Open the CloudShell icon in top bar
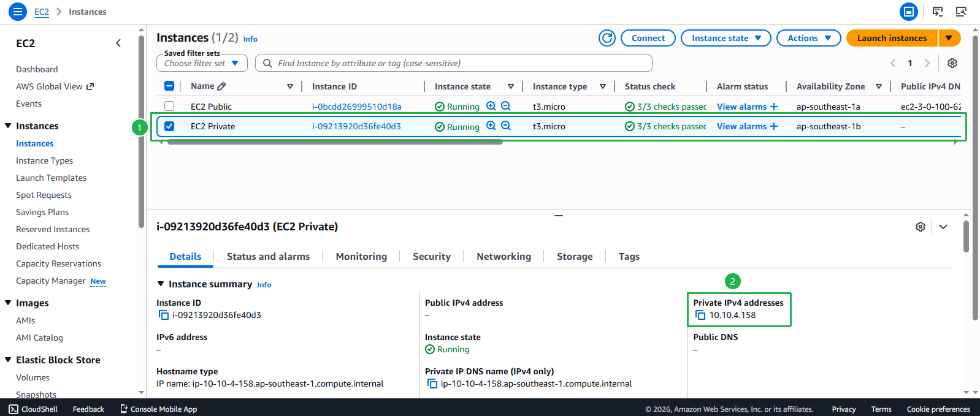 point(938,12)
